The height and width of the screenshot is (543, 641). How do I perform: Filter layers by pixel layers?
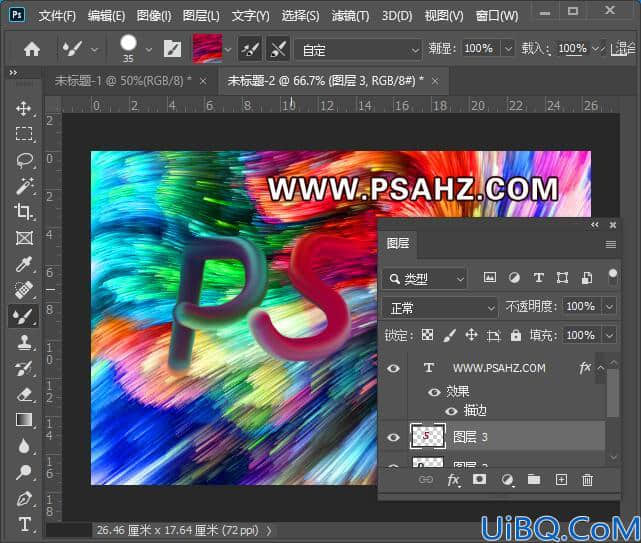[x=490, y=278]
